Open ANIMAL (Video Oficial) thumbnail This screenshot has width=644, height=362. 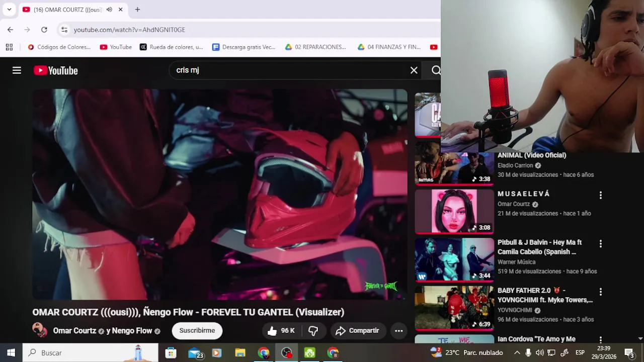[454, 164]
